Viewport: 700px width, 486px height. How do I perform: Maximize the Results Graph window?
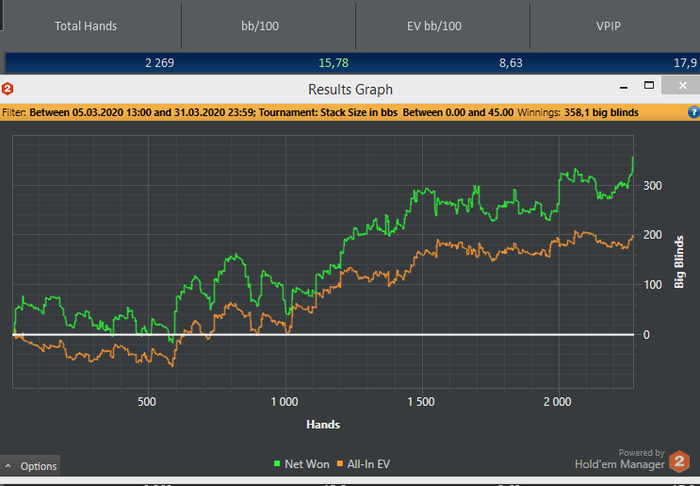(x=649, y=85)
